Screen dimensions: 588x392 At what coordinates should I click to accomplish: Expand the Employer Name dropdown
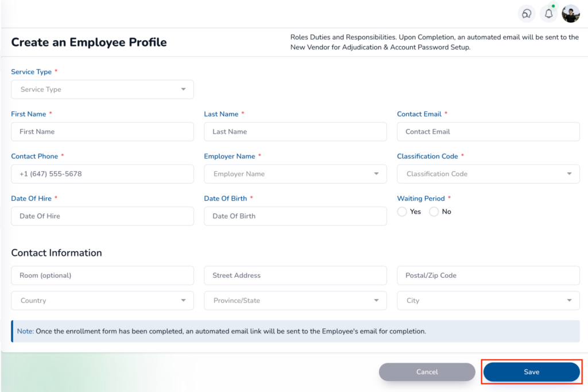click(295, 174)
